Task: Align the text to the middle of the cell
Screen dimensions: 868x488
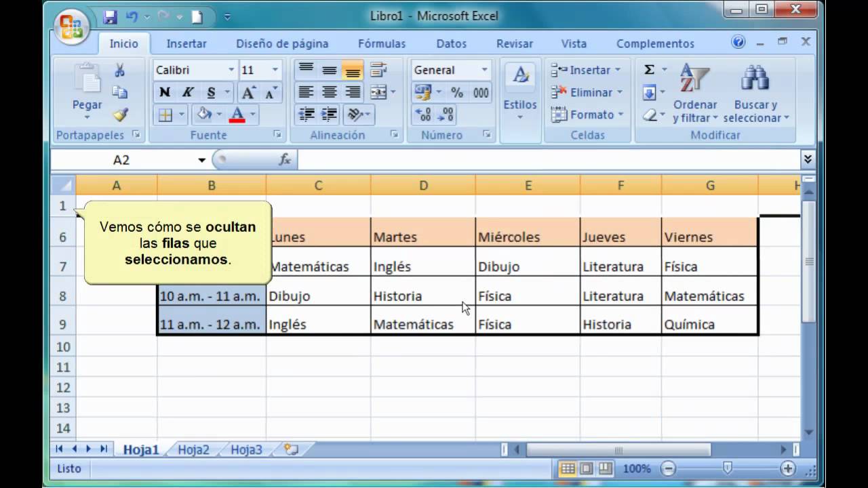Action: [330, 70]
